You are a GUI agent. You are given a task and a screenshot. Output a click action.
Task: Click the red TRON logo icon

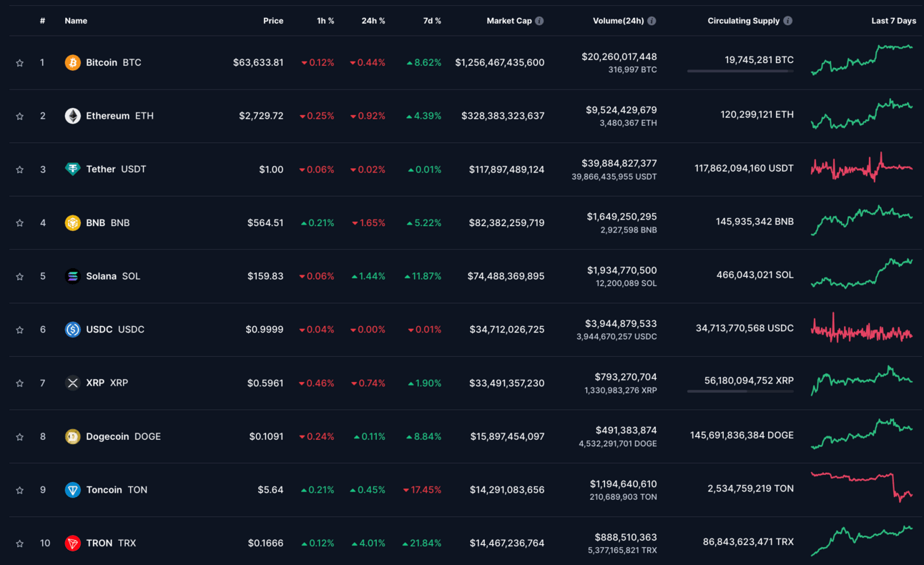click(x=73, y=544)
